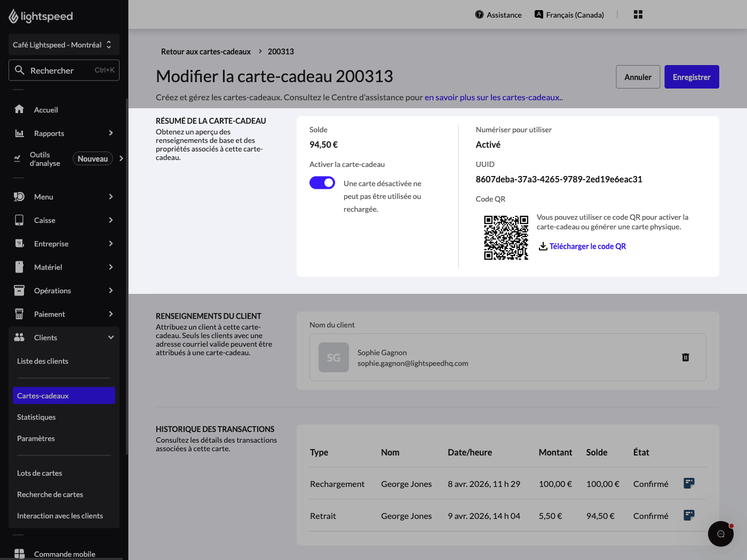Click the Nouveau badge on Outils d'analyse
Screen dimensions: 747x560
[93, 158]
